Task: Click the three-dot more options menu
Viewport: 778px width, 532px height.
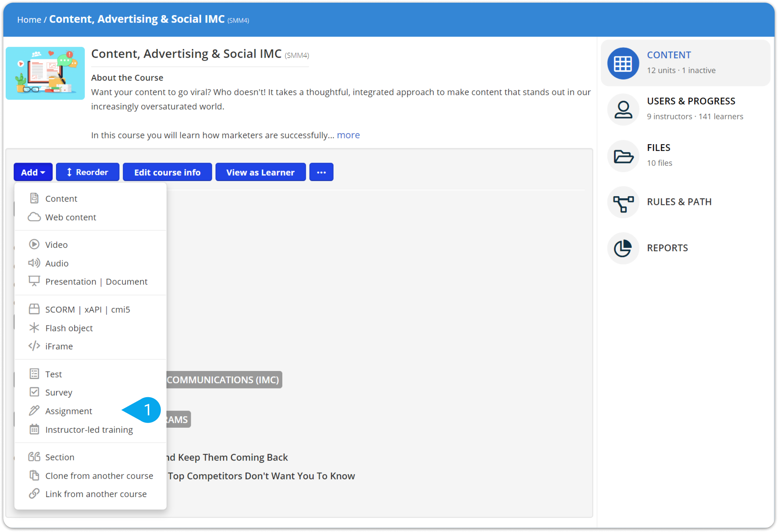Action: [321, 172]
